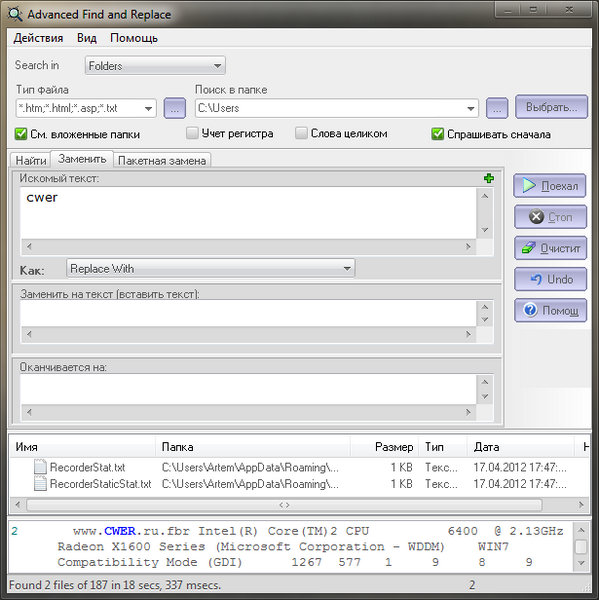The image size is (599, 600).
Task: Click the results list horizontal scrollbar
Action: pyautogui.click(x=284, y=505)
